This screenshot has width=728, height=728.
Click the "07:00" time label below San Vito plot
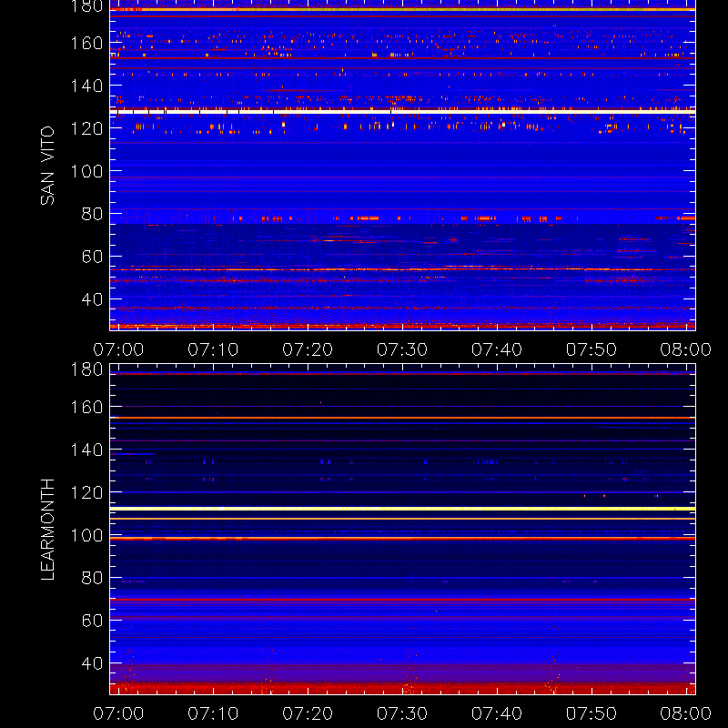click(x=118, y=349)
